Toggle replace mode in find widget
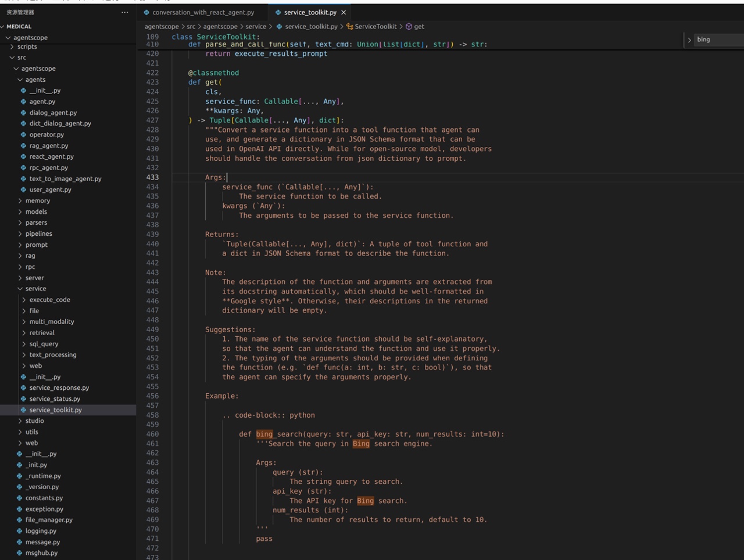The width and height of the screenshot is (744, 560). (x=689, y=40)
